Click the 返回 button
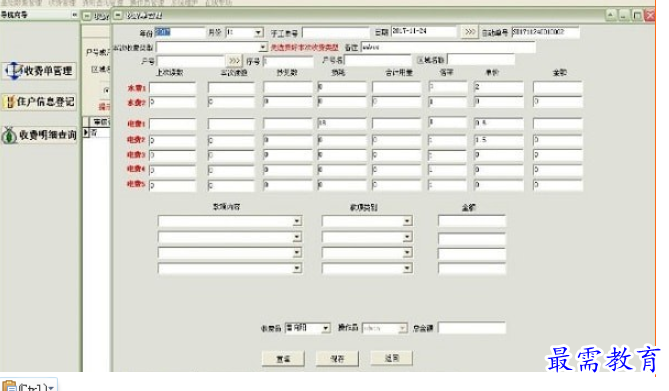669x391 pixels. tap(392, 358)
